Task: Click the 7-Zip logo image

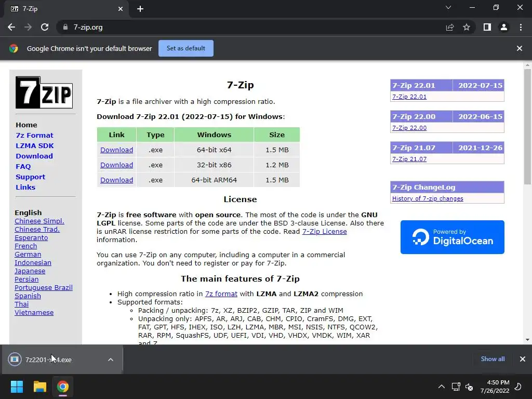Action: [x=44, y=92]
